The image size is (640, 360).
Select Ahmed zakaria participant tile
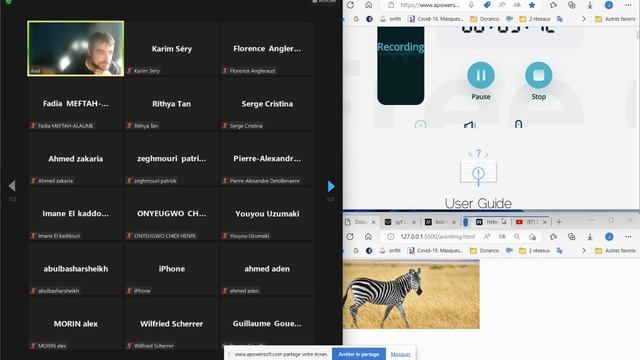pos(76,159)
